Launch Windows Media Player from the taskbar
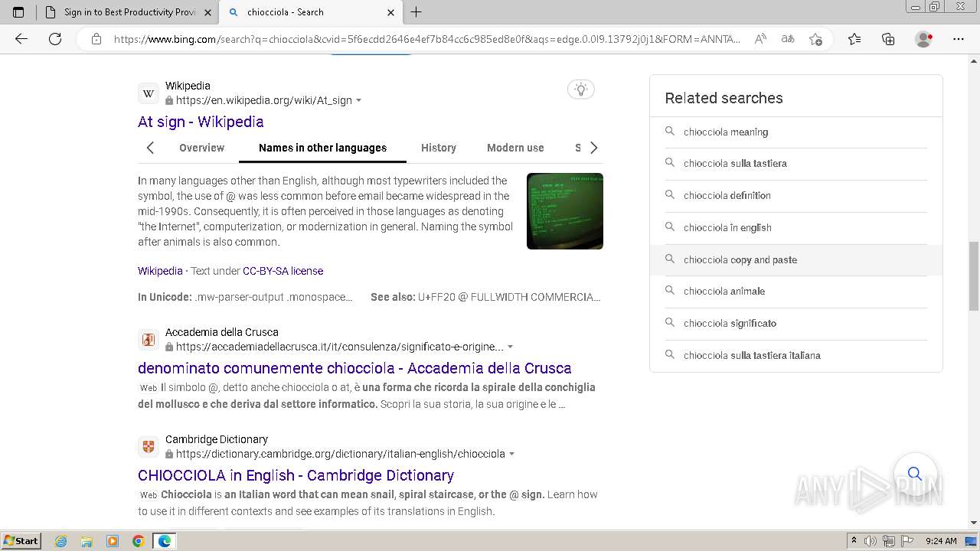 point(113,541)
